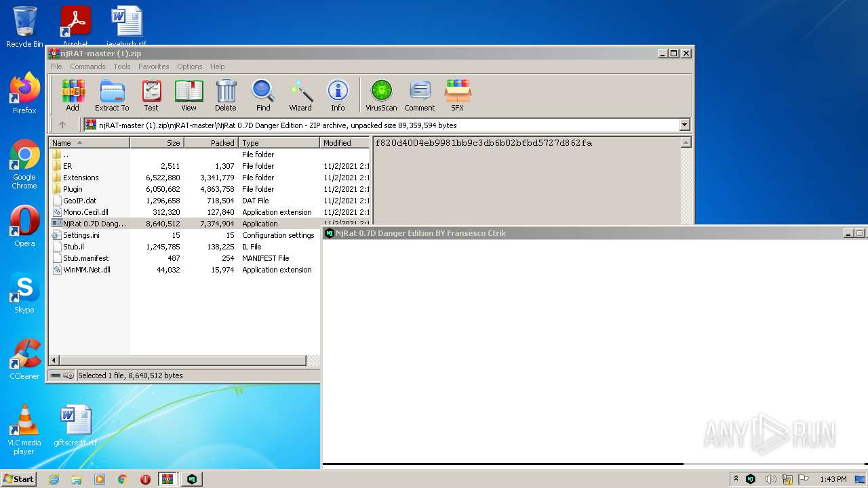Open Windows Explorer from taskbar
The height and width of the screenshot is (488, 868).
[77, 479]
